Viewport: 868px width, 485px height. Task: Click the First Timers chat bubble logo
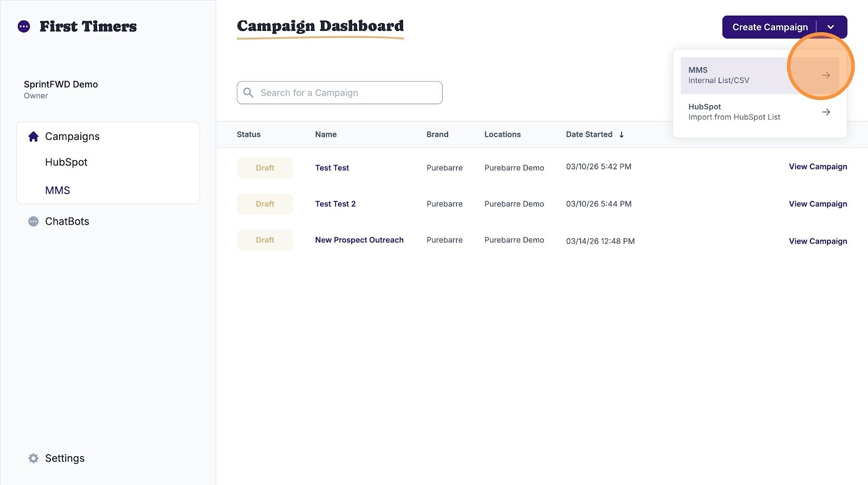tap(24, 27)
